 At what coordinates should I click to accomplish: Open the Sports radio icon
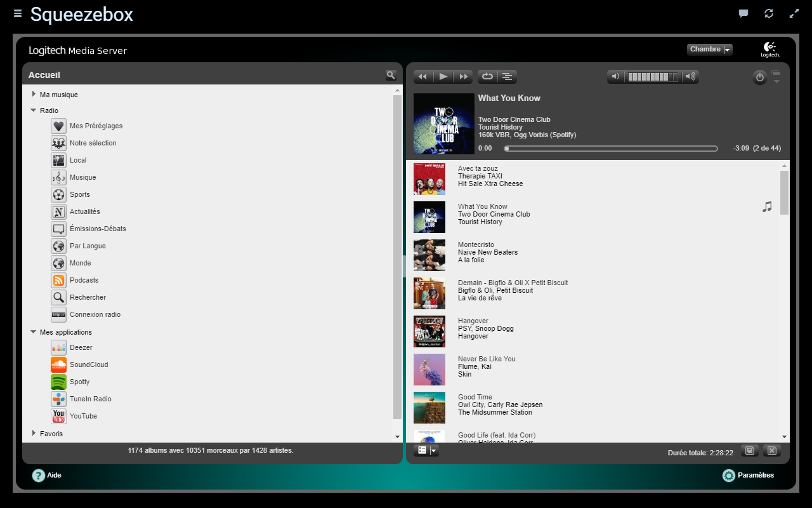pos(59,194)
